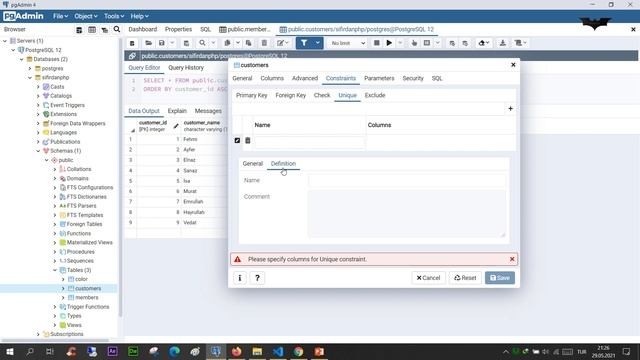
Task: Open the Dashboard tab
Action: (x=142, y=29)
